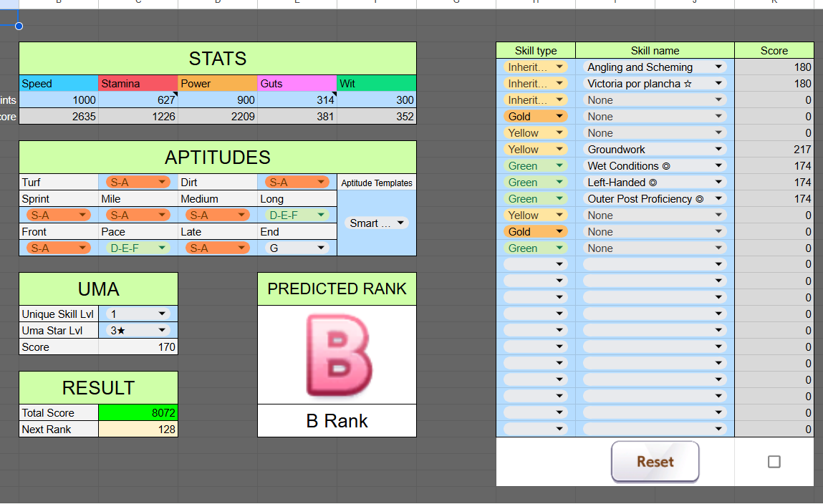
Task: Open the Sprint aptitude S-A dropdown
Action: click(59, 215)
